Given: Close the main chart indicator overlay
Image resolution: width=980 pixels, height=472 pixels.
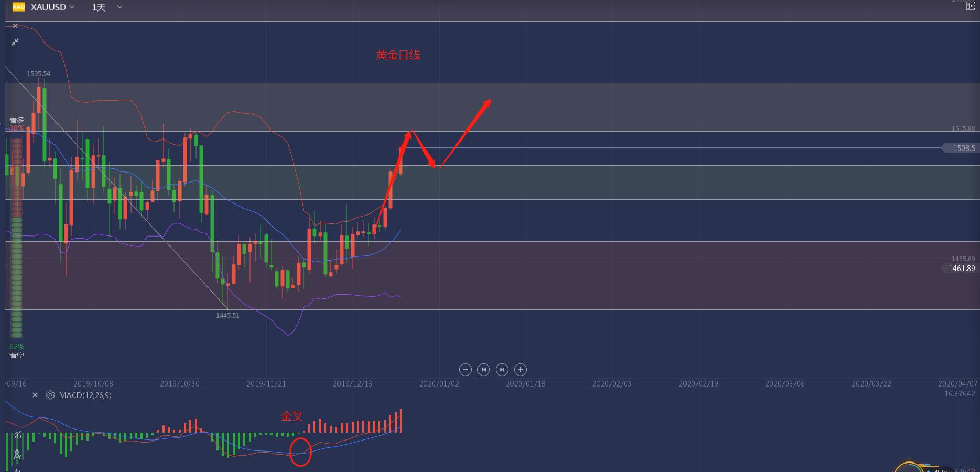Looking at the screenshot, I should 15,26.
